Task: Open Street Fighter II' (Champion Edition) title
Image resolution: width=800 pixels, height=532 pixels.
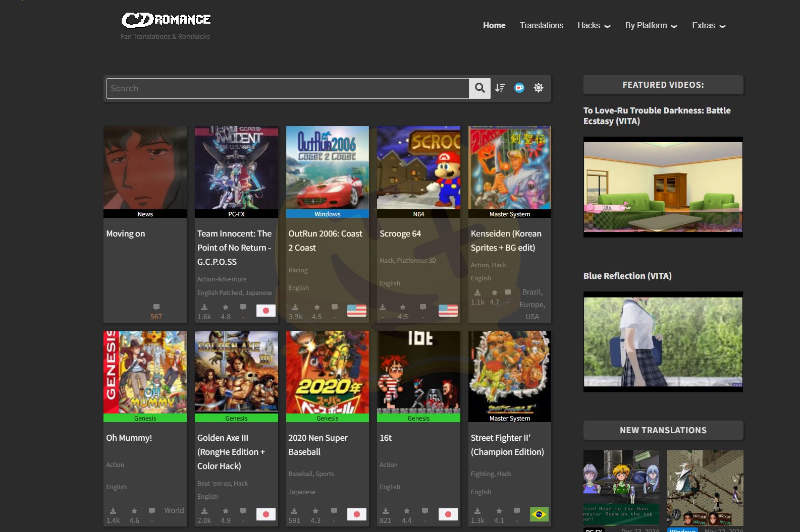Action: coord(507,445)
